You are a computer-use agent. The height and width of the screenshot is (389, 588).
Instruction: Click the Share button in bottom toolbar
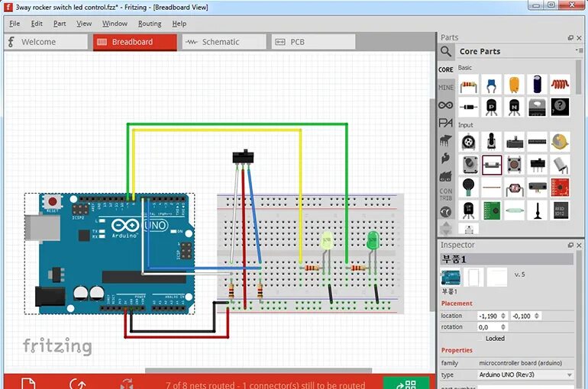[x=406, y=384]
